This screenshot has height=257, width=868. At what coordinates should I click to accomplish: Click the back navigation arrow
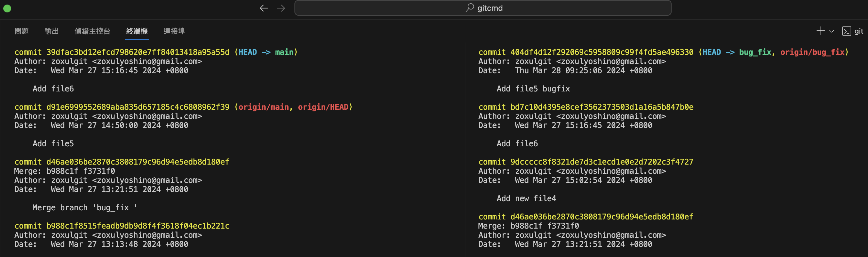coord(263,8)
